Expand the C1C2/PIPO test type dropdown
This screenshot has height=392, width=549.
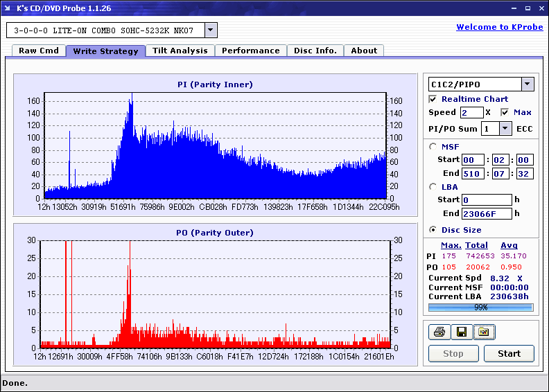coord(528,84)
